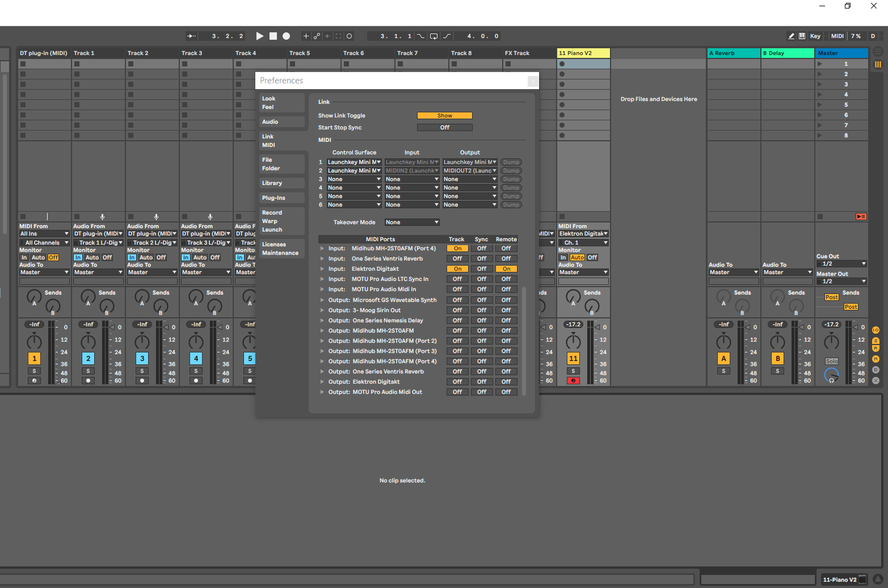This screenshot has width=888, height=588.
Task: Toggle Start Stop Sync Off button
Action: [445, 127]
